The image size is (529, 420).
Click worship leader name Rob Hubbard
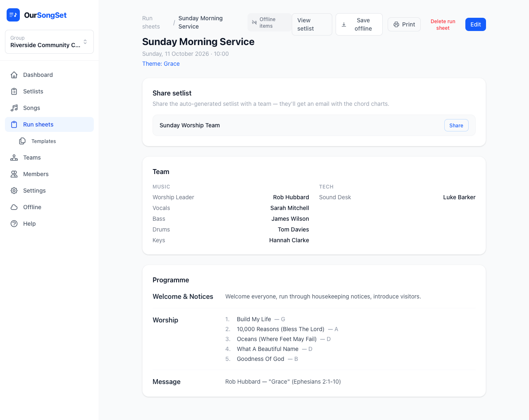click(x=291, y=197)
